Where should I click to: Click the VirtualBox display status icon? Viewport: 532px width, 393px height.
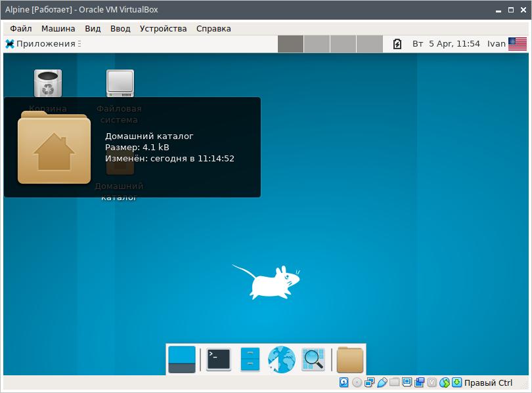pyautogui.click(x=407, y=382)
